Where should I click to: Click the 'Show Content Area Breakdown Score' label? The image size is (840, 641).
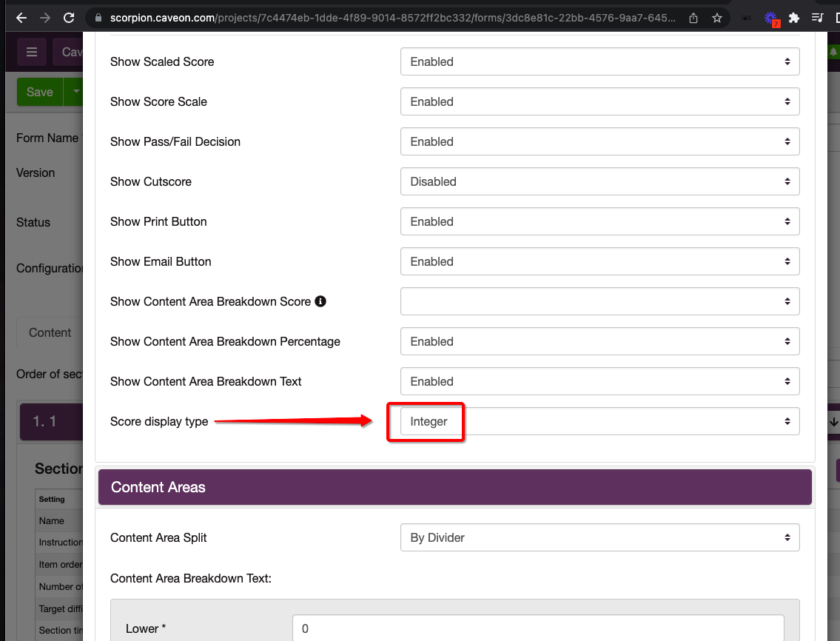click(x=210, y=301)
